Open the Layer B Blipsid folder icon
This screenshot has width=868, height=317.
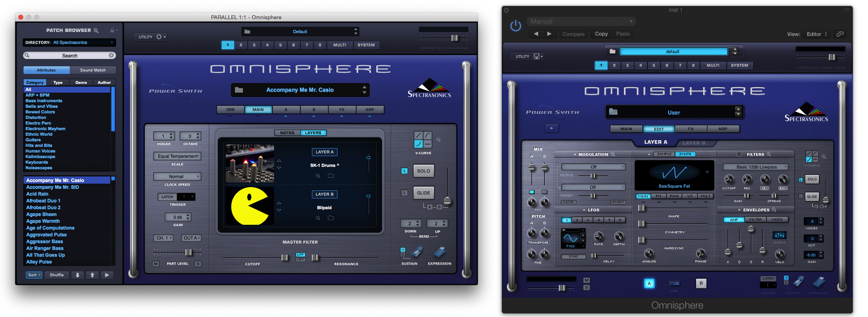click(331, 218)
